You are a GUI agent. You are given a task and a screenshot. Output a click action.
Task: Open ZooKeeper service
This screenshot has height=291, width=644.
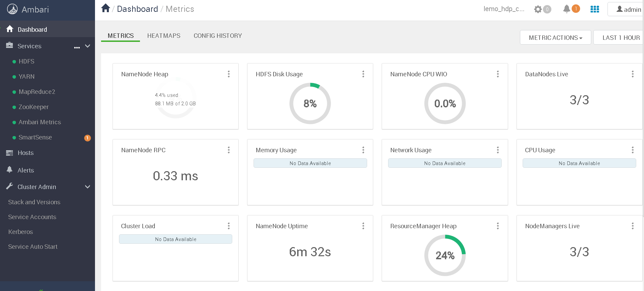click(x=33, y=107)
